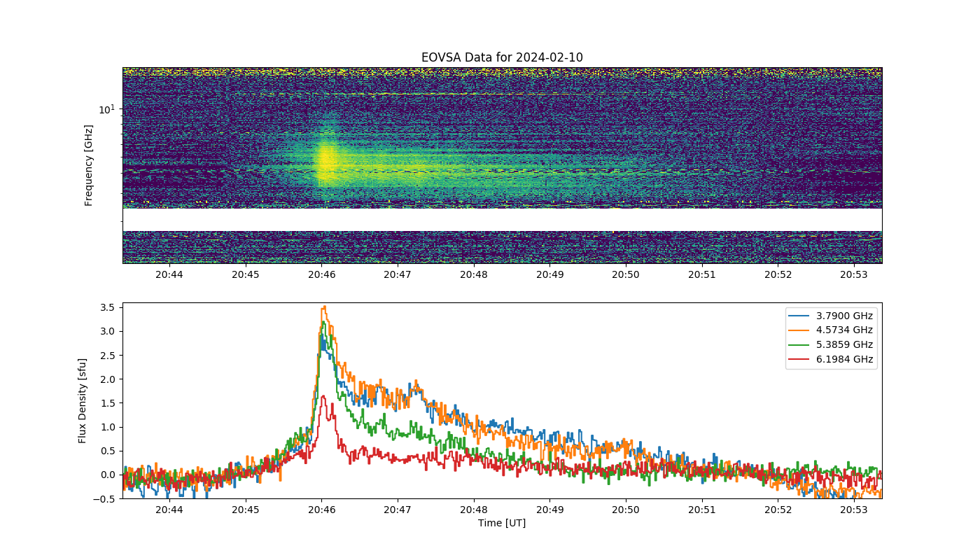Click the orange peak of the flux curve

click(x=324, y=307)
